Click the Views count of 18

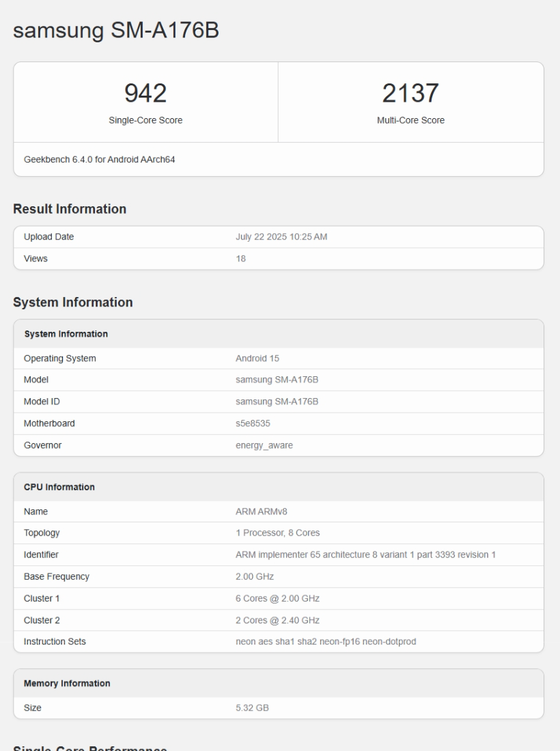click(x=240, y=259)
